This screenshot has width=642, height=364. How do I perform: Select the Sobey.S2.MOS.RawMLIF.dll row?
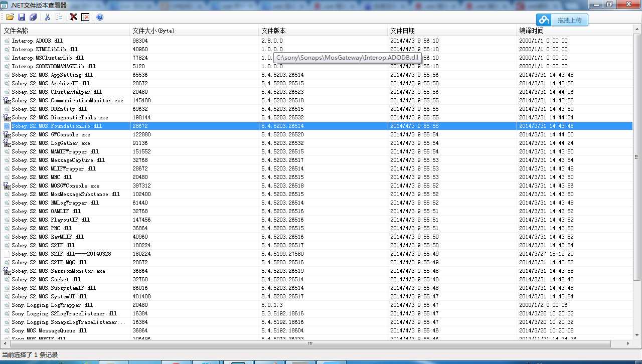tap(316, 237)
